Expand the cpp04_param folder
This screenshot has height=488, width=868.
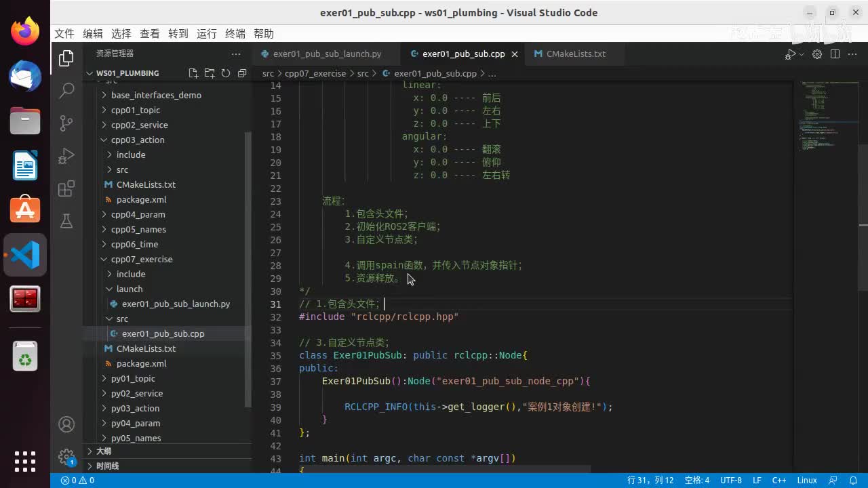click(x=138, y=214)
